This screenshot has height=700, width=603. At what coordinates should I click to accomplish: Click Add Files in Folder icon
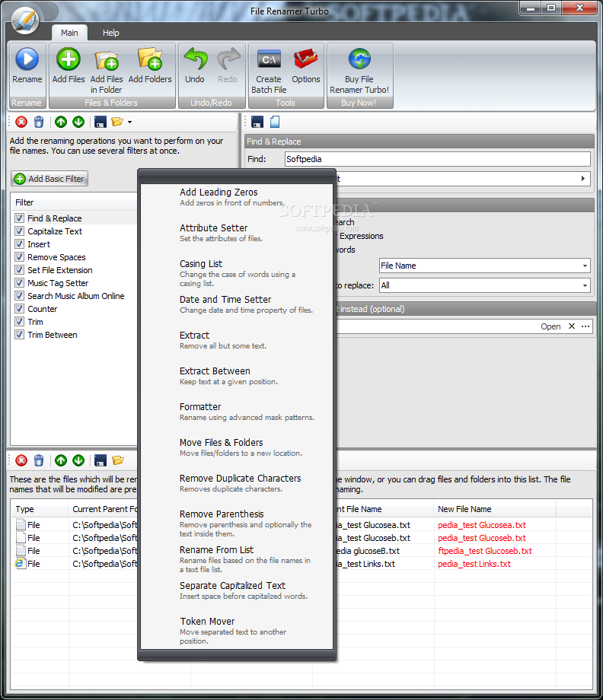pyautogui.click(x=107, y=60)
